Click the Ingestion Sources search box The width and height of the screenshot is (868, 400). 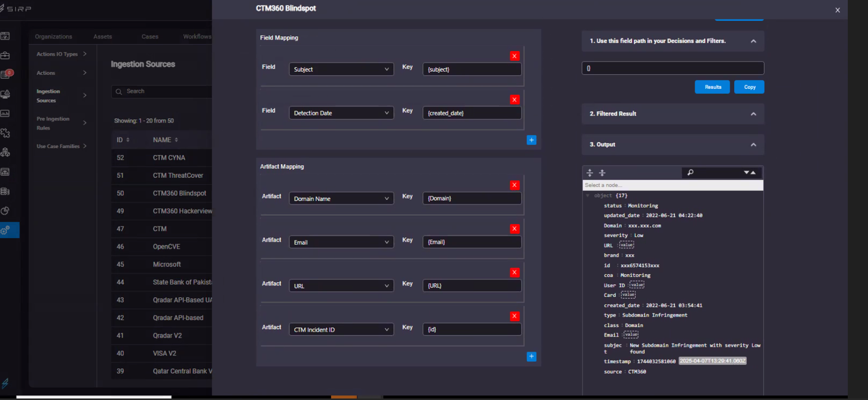[162, 91]
